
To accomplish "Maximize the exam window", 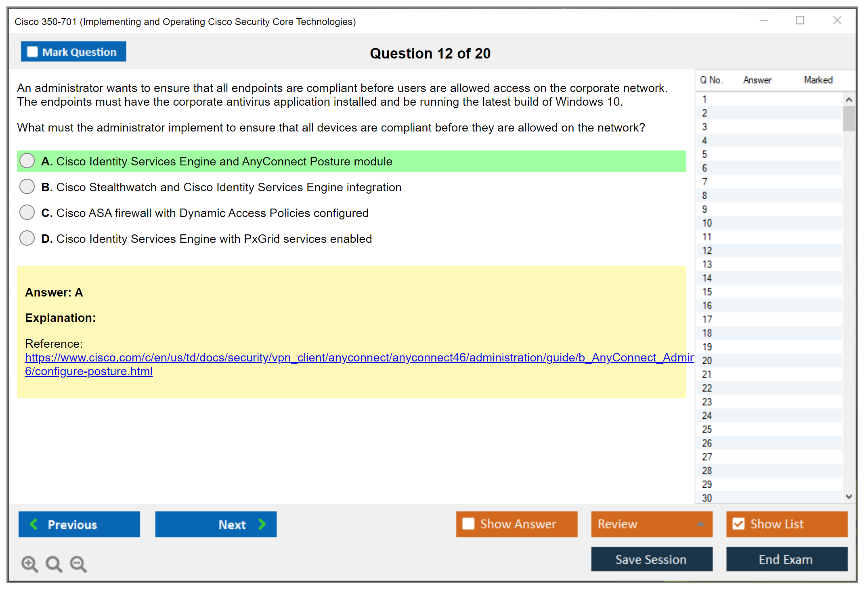I will point(800,21).
